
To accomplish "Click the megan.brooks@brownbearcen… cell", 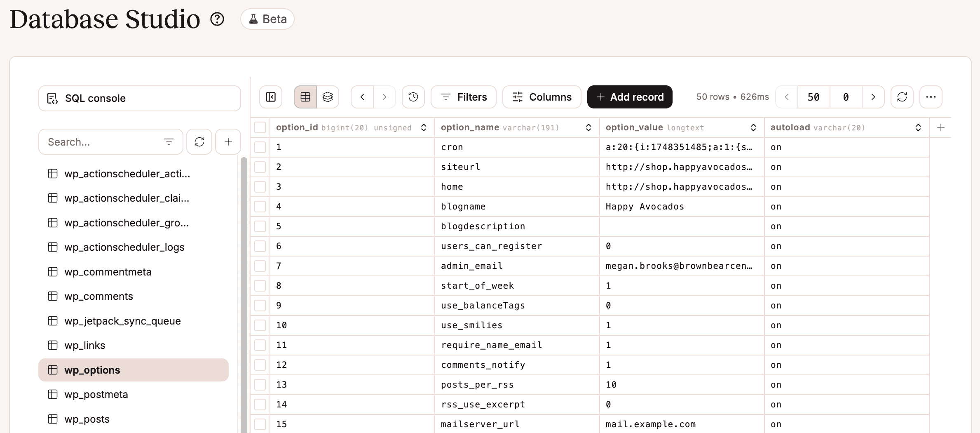I will point(682,266).
